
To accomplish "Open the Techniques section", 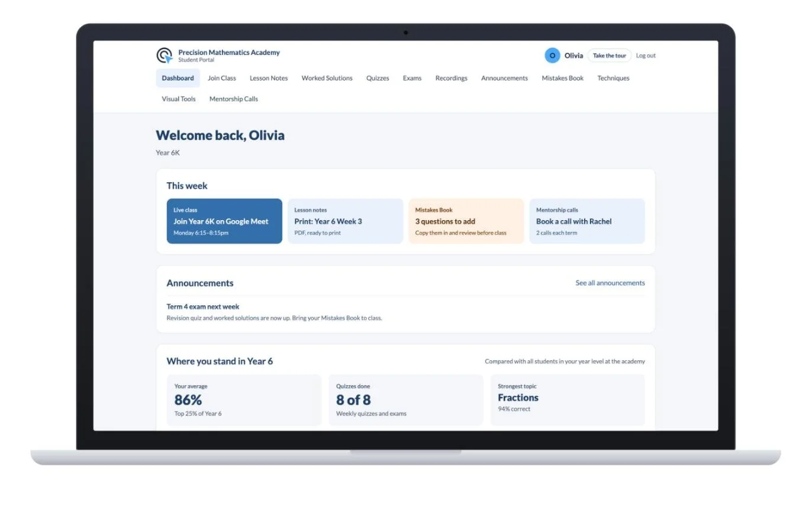I will [613, 78].
